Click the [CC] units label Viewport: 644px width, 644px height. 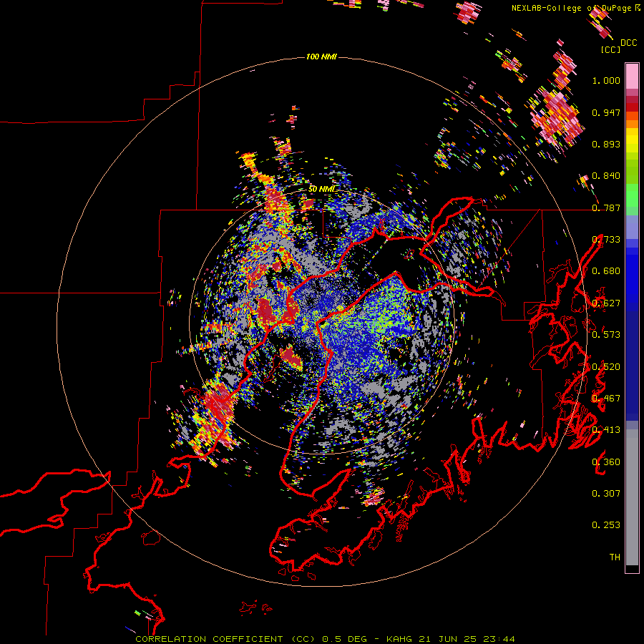click(x=610, y=49)
